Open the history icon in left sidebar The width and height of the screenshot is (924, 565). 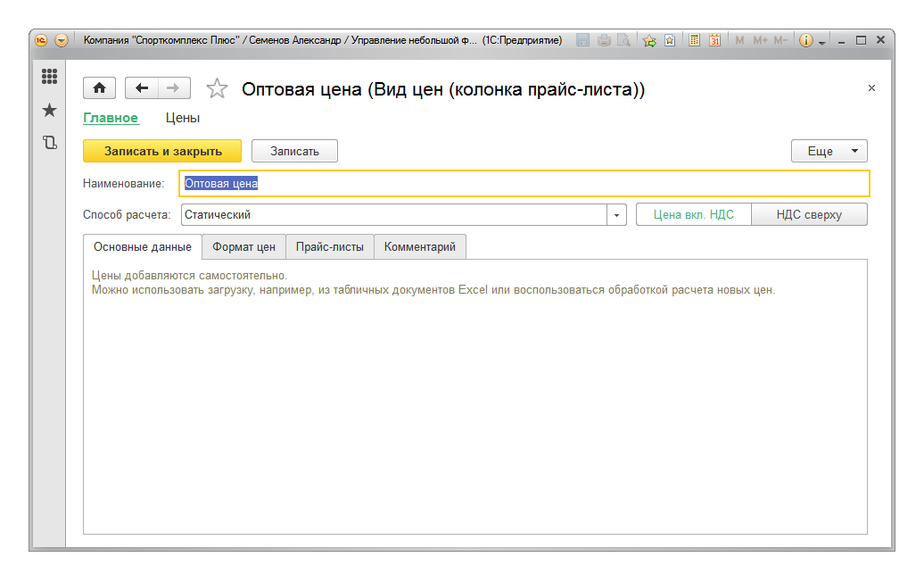pos(50,142)
